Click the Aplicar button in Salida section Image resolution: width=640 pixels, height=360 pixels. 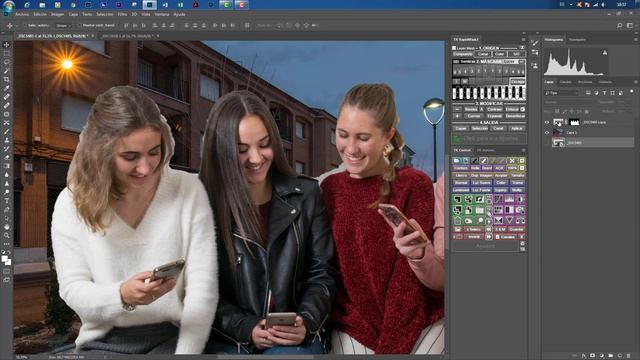517,128
